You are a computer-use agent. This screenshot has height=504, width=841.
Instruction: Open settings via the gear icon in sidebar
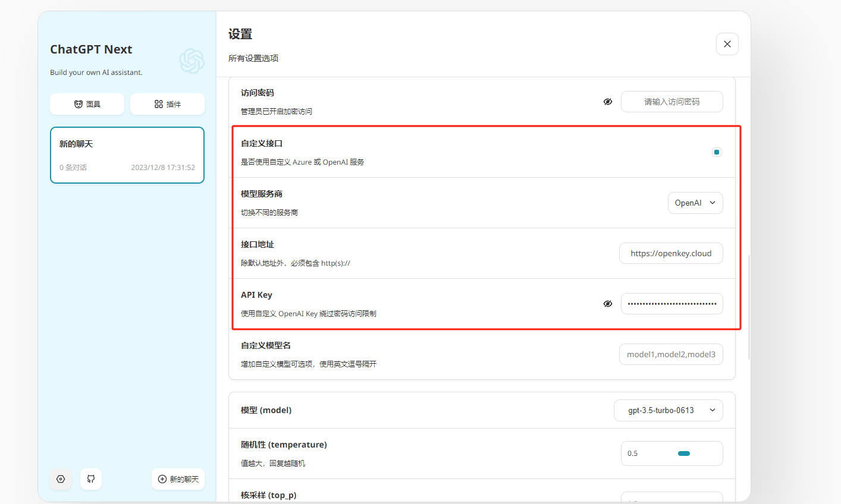click(x=61, y=479)
